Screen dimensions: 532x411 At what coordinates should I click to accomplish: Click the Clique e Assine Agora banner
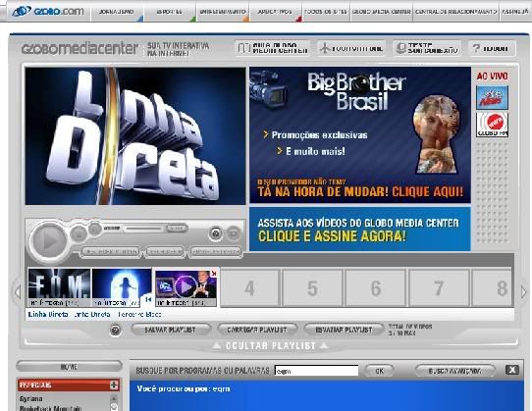coord(360,230)
